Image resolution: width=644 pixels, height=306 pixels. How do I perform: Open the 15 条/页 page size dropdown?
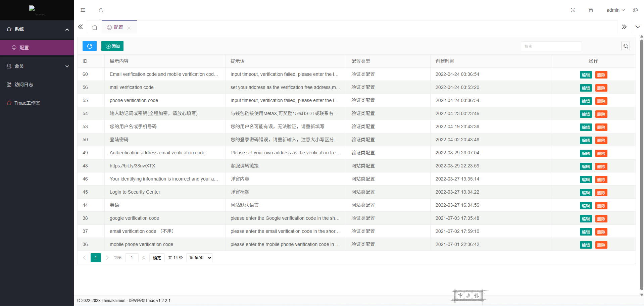[x=200, y=258]
